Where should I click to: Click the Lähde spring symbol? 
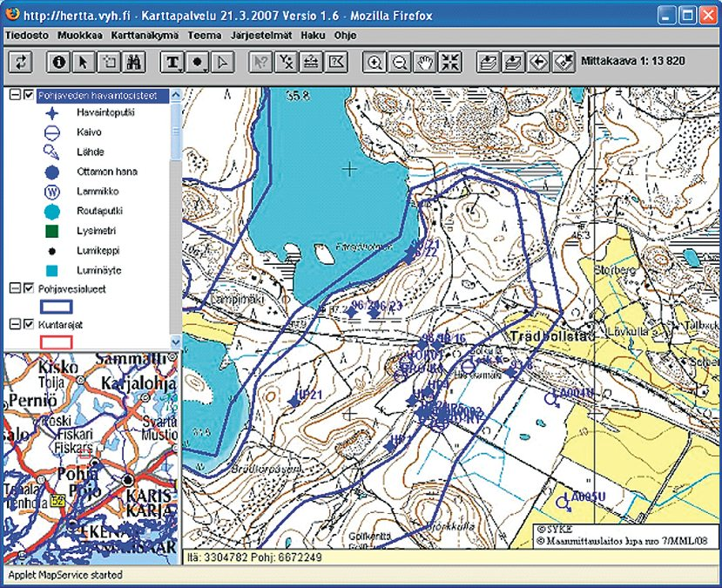[x=51, y=152]
